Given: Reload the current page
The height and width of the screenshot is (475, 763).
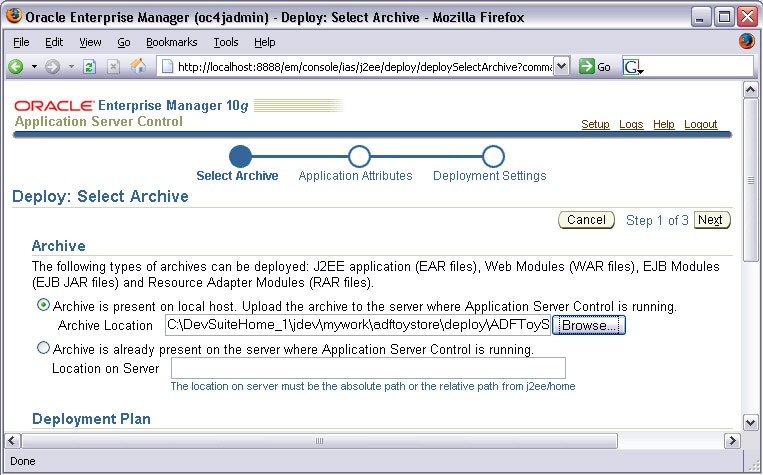Looking at the screenshot, I should [x=89, y=66].
